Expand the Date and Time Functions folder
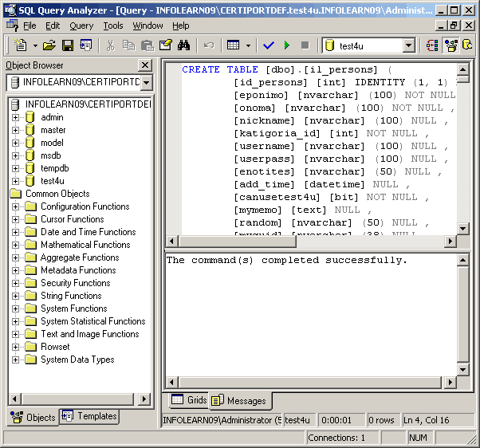 coord(15,232)
